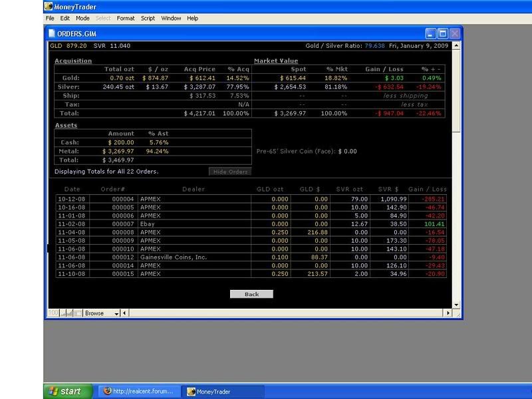Open the Windows Start menu
Screen dimensions: 532x399
pos(63,392)
